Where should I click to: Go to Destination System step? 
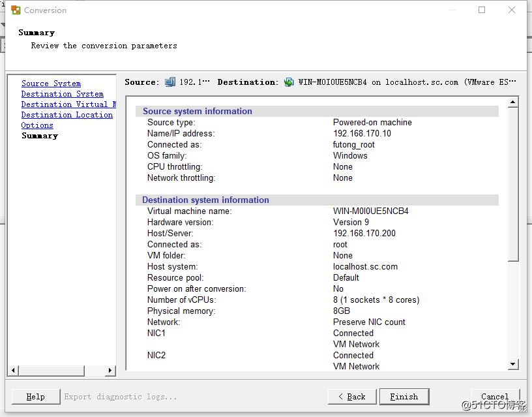(x=63, y=94)
